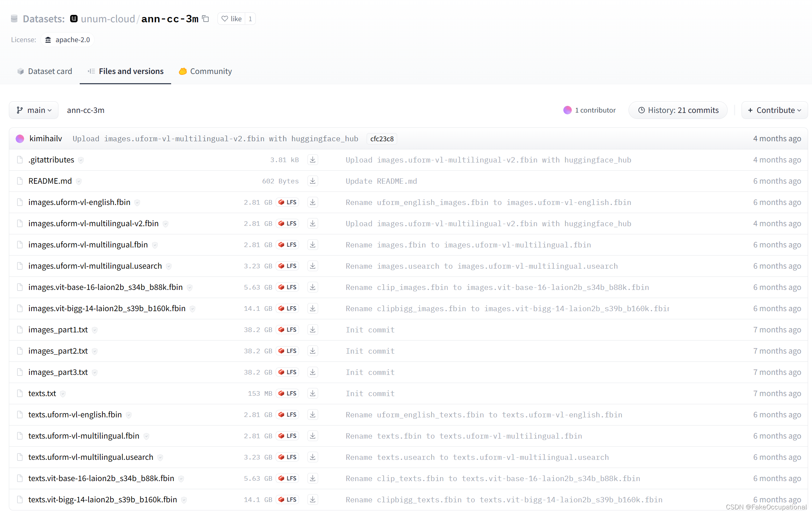View History: 21 commits
The width and height of the screenshot is (812, 514).
point(678,110)
